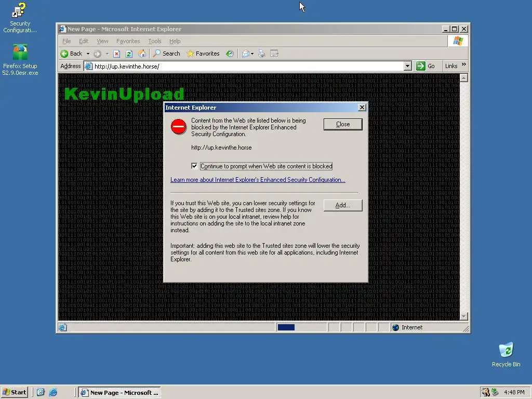Open the Tools menu
This screenshot has width=532, height=399.
point(155,41)
